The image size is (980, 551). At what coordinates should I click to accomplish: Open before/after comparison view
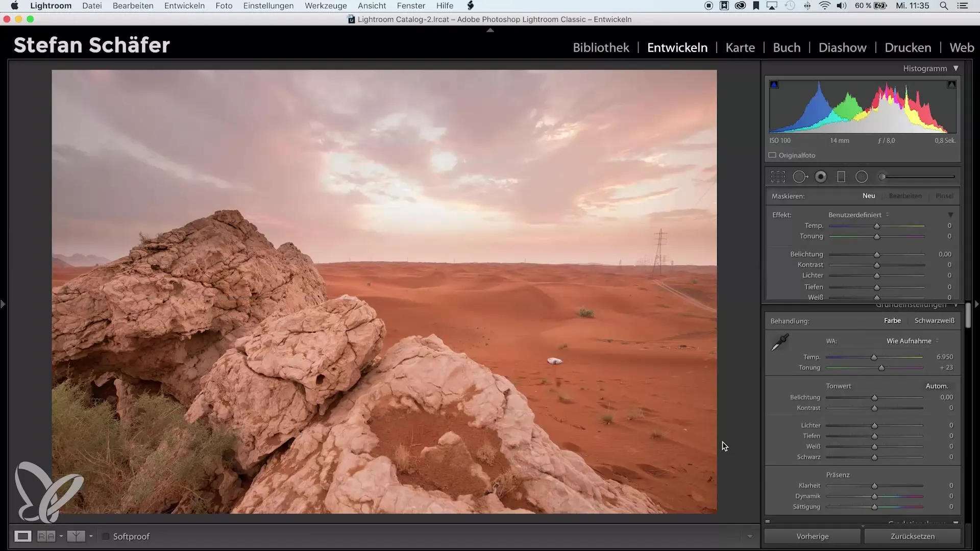click(46, 536)
